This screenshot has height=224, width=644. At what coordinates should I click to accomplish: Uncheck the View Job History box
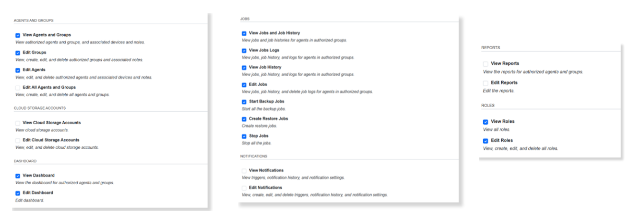(x=244, y=67)
